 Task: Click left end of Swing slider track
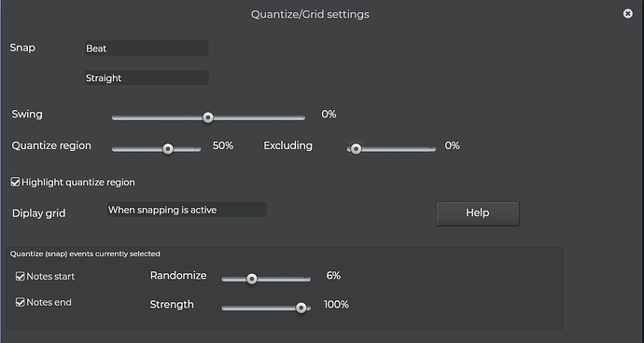[x=114, y=118]
